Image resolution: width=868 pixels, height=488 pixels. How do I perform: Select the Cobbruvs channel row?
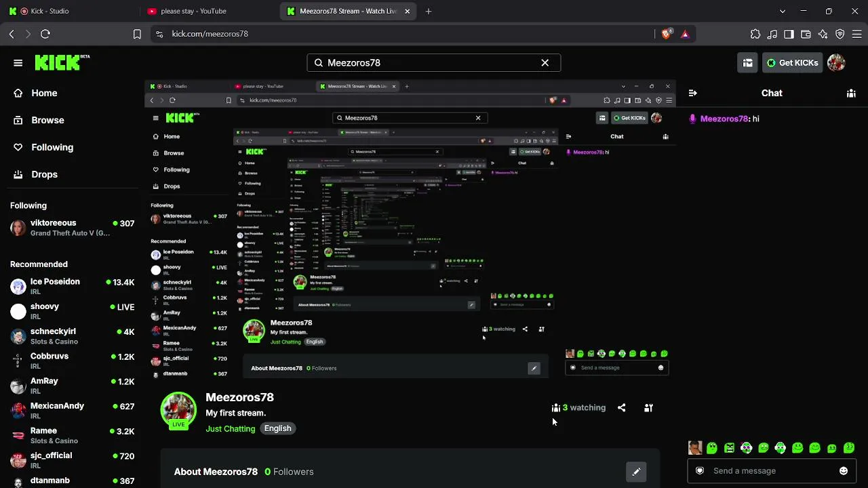tap(72, 361)
